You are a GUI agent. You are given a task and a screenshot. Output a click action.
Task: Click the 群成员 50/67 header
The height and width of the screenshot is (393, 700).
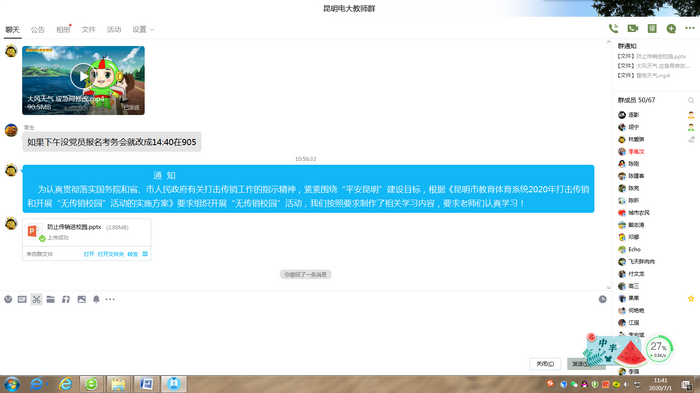click(636, 100)
